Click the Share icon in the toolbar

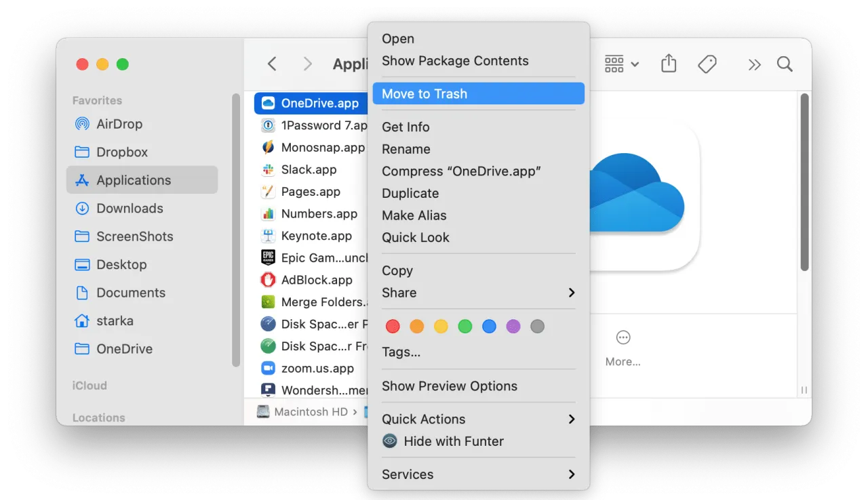coord(668,63)
